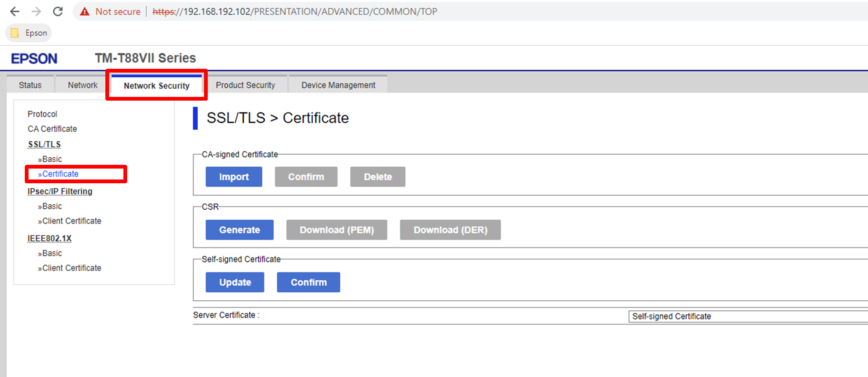Generate a CSR
Image resolution: width=868 pixels, height=377 pixels.
point(239,230)
